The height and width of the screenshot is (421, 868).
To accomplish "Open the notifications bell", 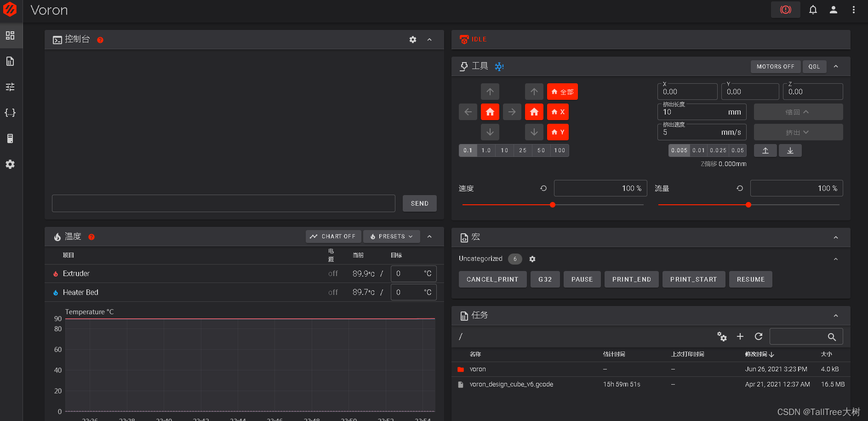I will coord(813,10).
